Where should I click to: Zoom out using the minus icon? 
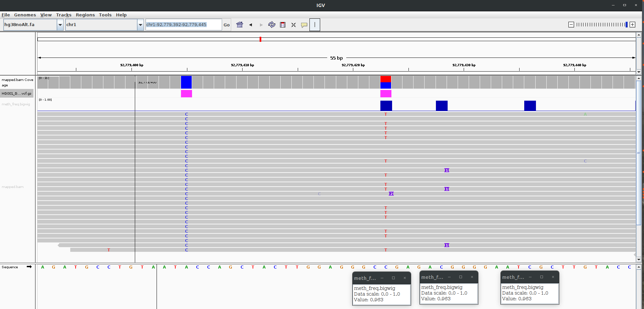(571, 24)
